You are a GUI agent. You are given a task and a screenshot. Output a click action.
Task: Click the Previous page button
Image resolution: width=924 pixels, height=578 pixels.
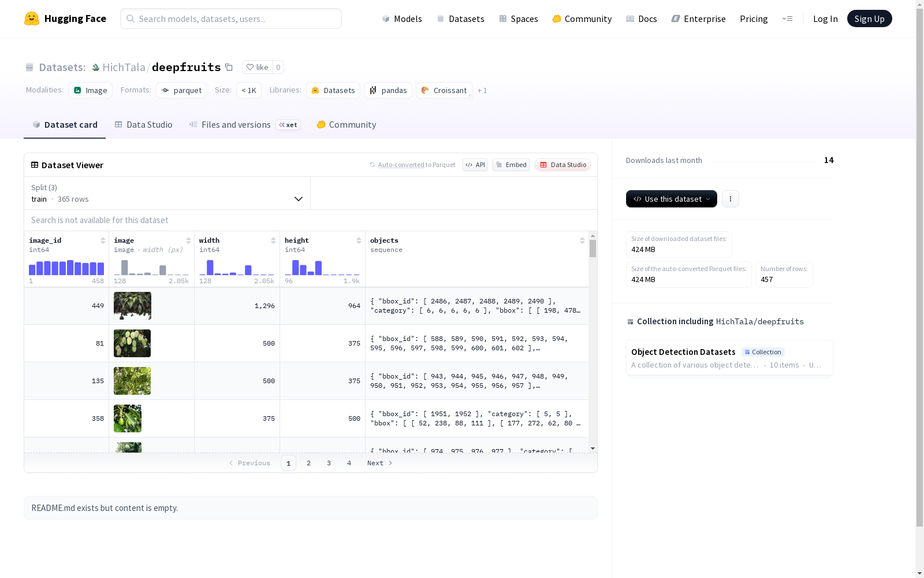coord(249,463)
